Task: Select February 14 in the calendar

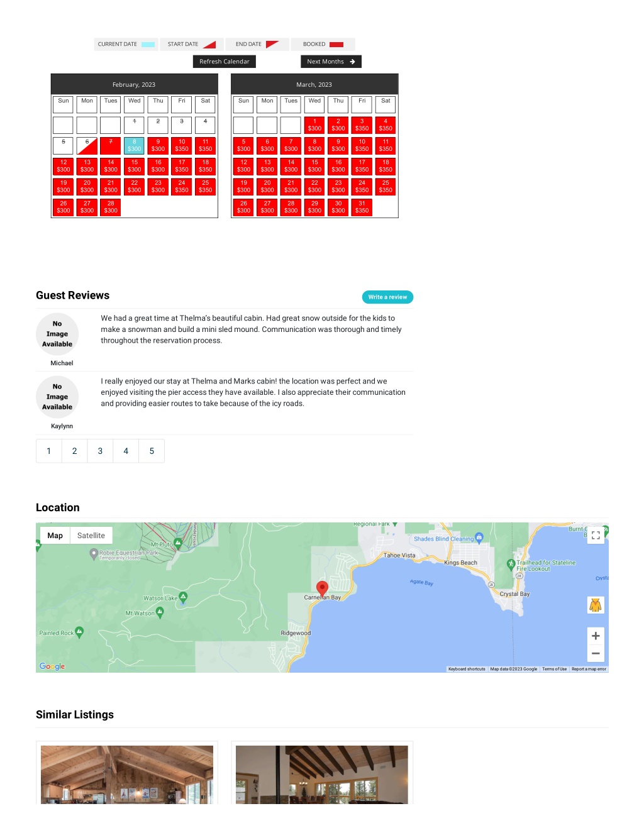Action: pos(111,167)
